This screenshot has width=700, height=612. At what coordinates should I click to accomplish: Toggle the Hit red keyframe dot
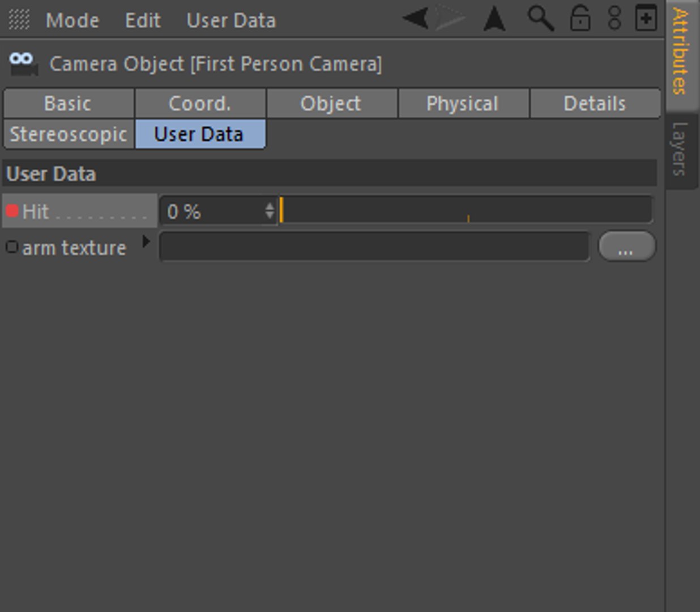tap(12, 211)
